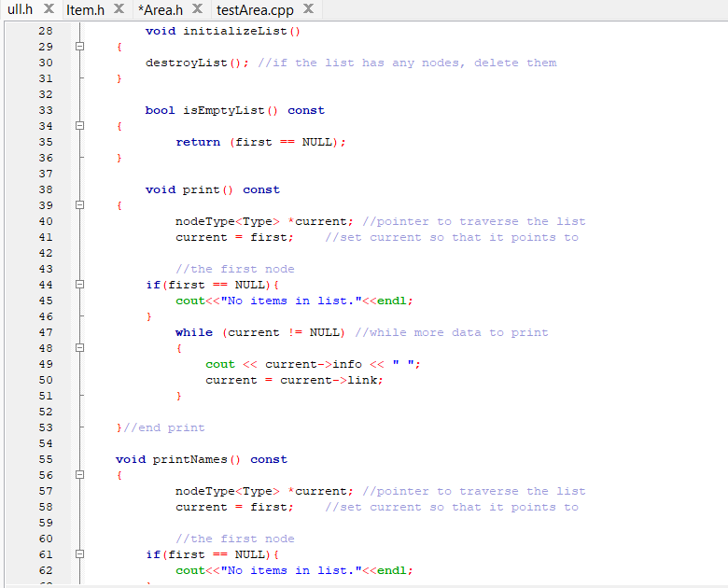This screenshot has height=588, width=728.
Task: Click the comment 'if the list has any nodes'
Action: pos(367,63)
